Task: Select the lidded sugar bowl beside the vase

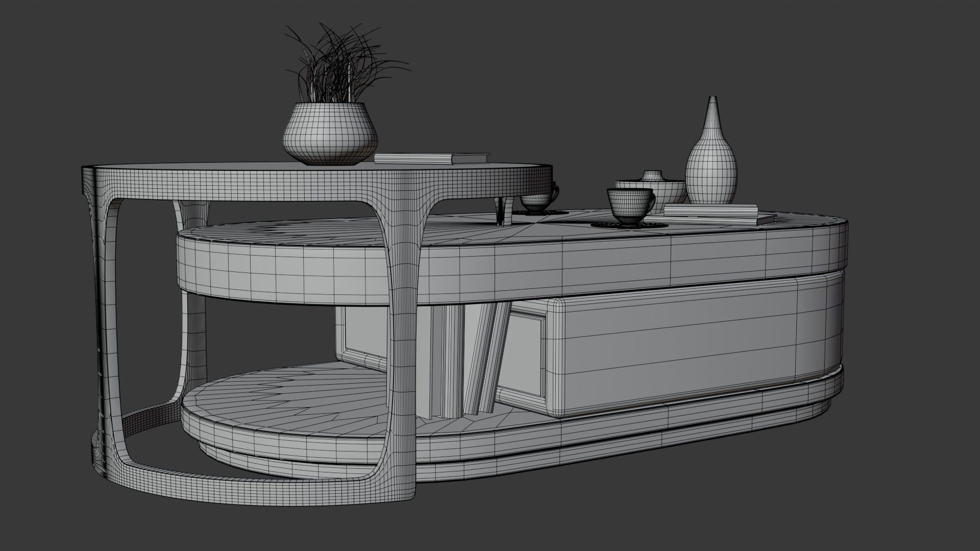Action: tap(651, 191)
